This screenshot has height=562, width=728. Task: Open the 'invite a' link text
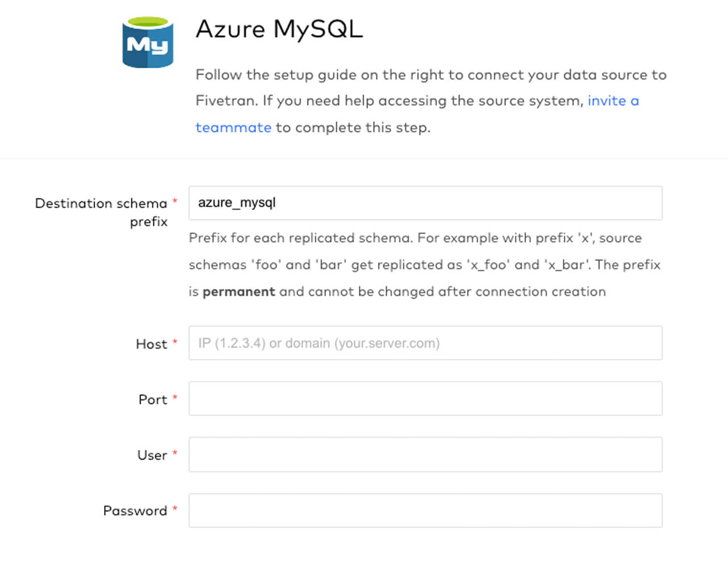[x=613, y=101]
